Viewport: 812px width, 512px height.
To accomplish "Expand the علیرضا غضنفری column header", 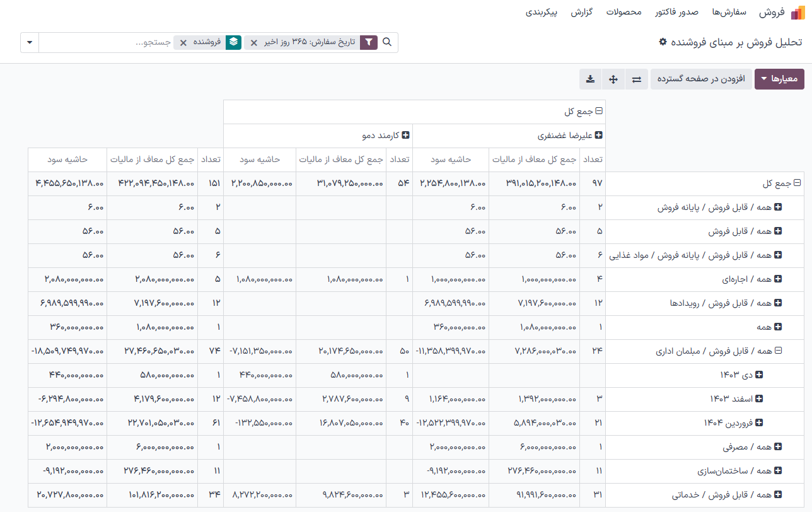I will [599, 135].
